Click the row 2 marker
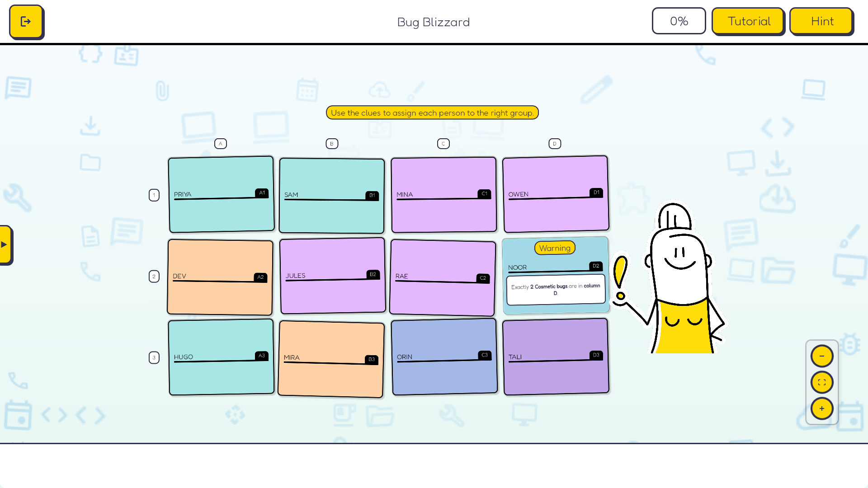Screen dimensions: 868x488 pyautogui.click(x=154, y=276)
